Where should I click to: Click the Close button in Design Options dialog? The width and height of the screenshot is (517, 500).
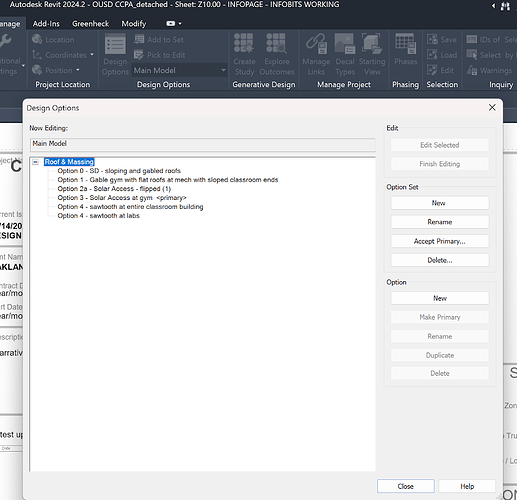[406, 486]
